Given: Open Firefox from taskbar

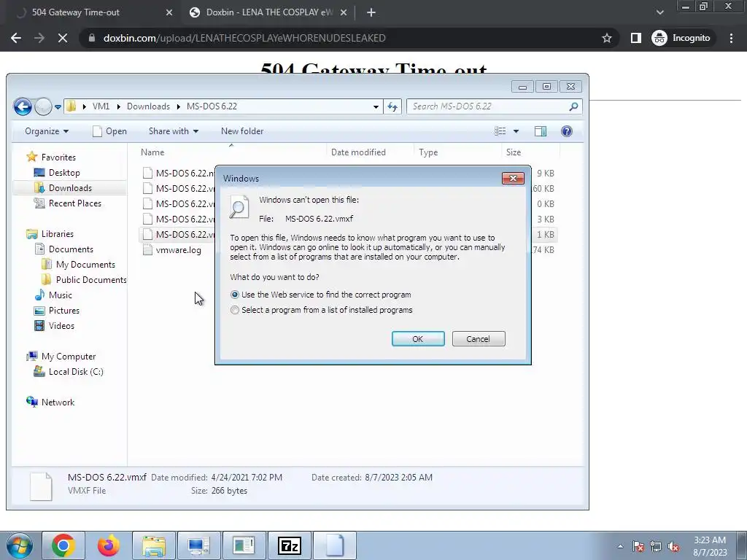Looking at the screenshot, I should [109, 545].
